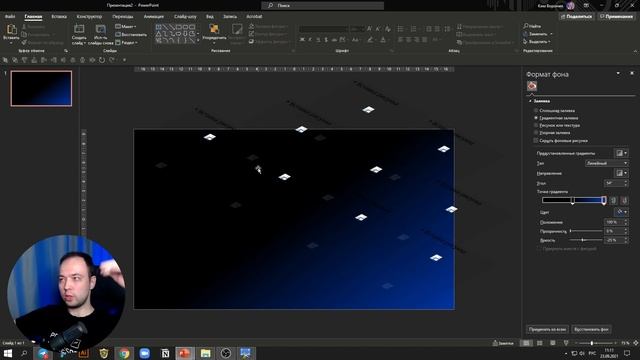Open the Выделить (Select) dropdown
Image resolution: width=640 pixels, height=360 pixels.
click(537, 42)
